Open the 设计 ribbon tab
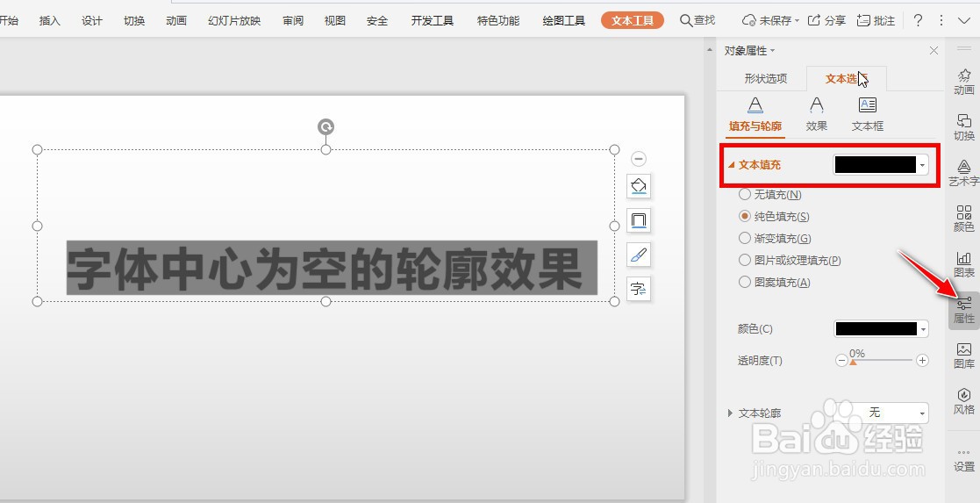Viewport: 980px width, 503px height. coord(92,21)
